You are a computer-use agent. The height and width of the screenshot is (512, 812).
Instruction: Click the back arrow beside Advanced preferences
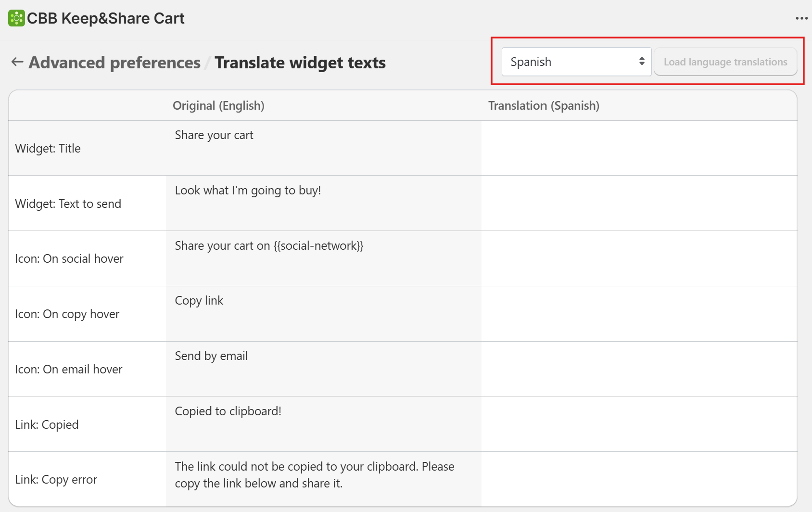pos(17,62)
